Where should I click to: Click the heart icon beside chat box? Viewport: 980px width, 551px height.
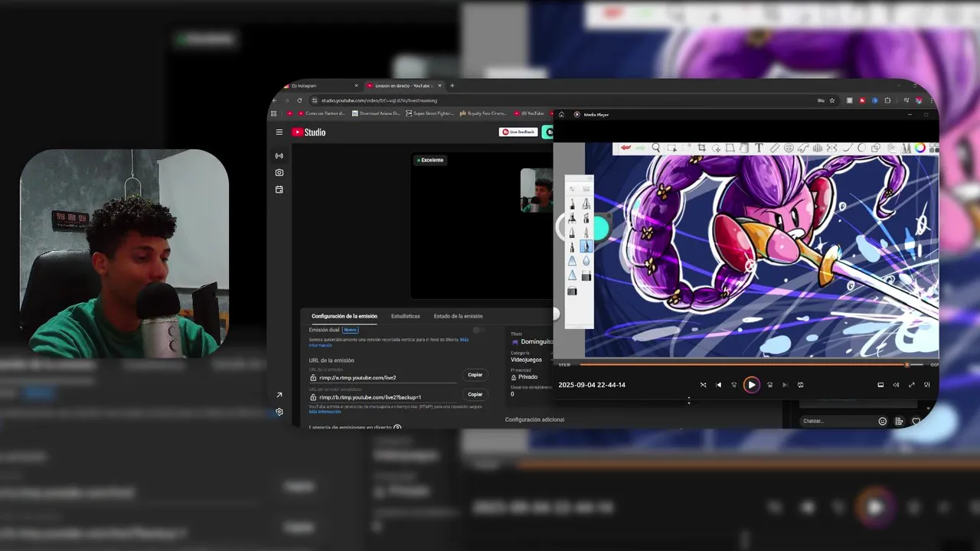click(916, 421)
